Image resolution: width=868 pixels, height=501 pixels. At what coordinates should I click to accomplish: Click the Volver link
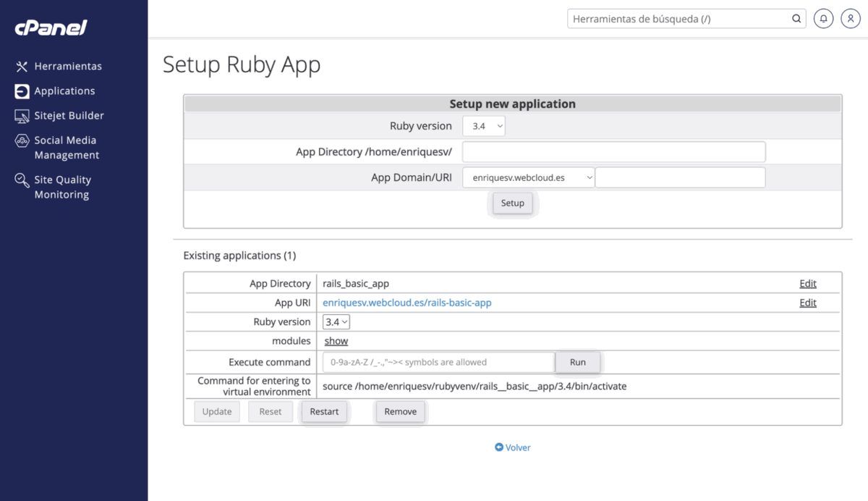point(518,447)
